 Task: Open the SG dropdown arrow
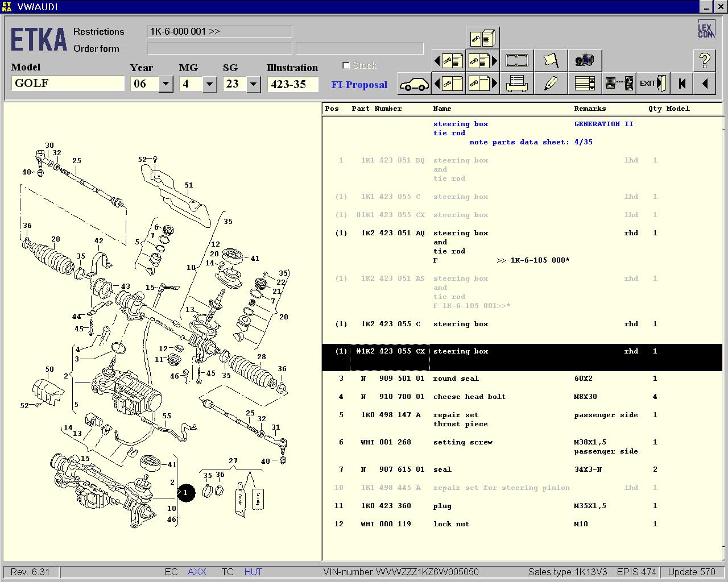[253, 84]
